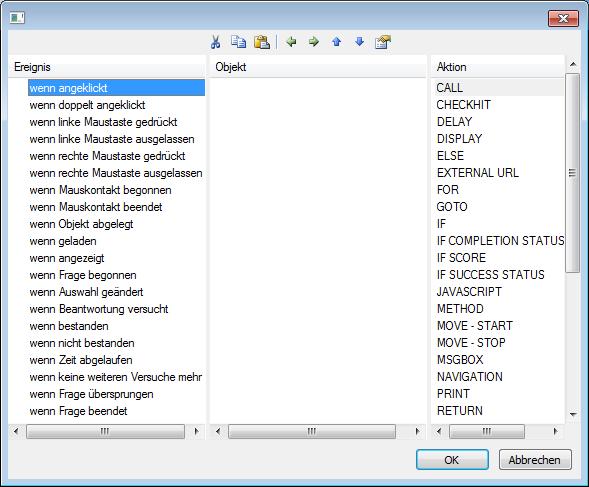Image resolution: width=589 pixels, height=487 pixels.
Task: Click the green left arrow icon
Action: click(x=291, y=42)
